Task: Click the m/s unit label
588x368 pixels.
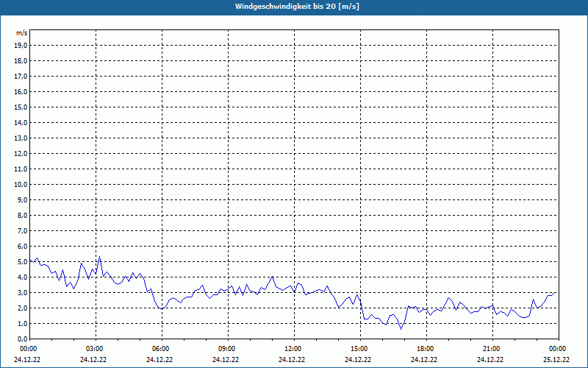Action: (x=22, y=33)
